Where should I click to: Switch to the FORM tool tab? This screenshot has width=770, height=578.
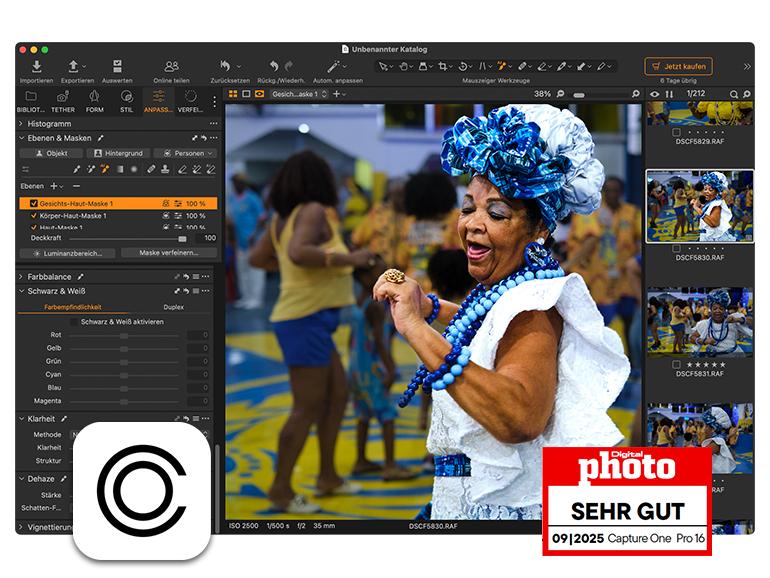click(x=95, y=102)
